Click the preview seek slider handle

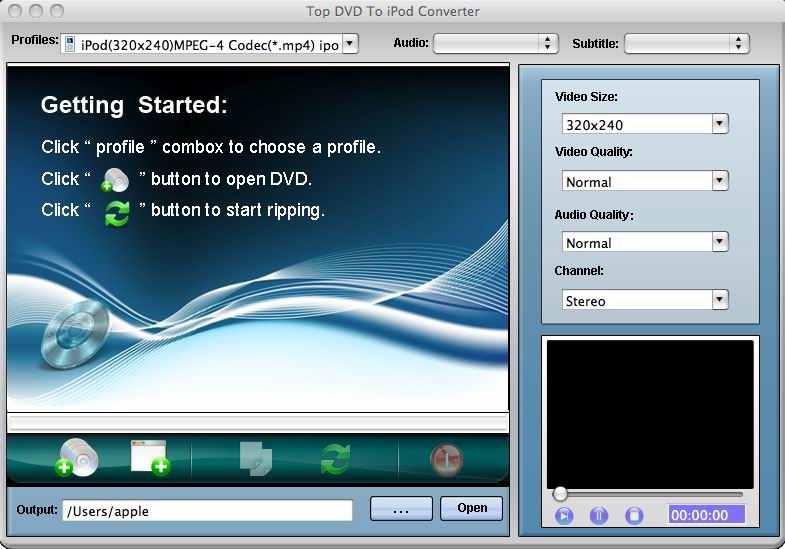[560, 494]
